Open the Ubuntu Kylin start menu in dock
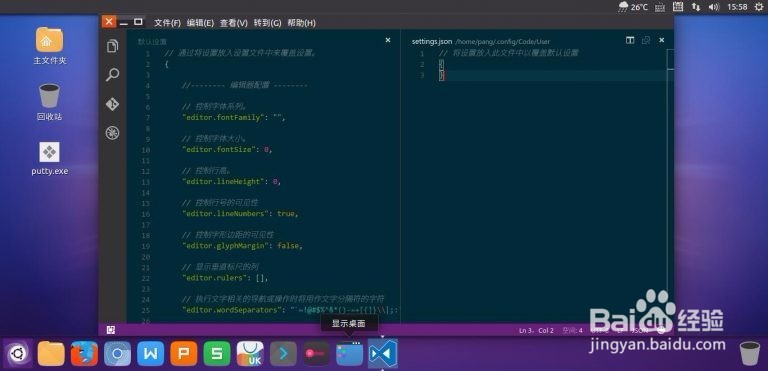The image size is (768, 371). (18, 353)
